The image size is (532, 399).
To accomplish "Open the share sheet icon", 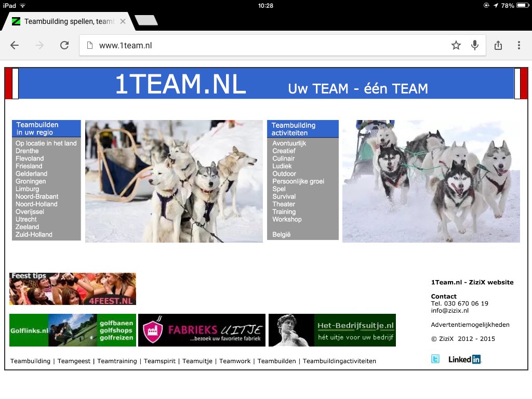I will point(498,45).
